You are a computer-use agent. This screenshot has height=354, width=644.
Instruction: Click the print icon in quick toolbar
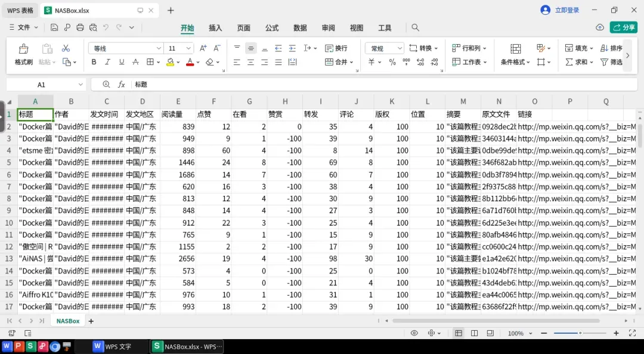(80, 27)
